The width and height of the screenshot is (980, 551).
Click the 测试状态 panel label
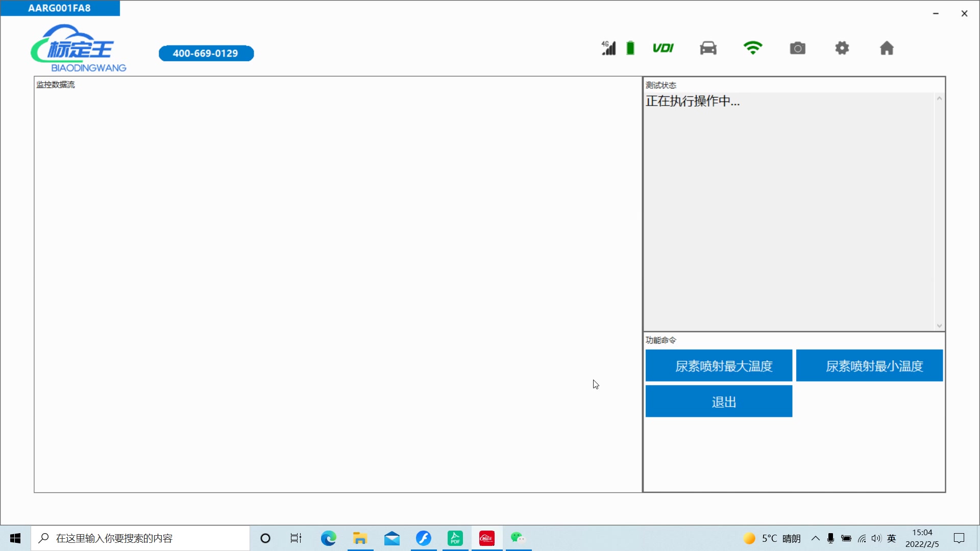point(661,85)
